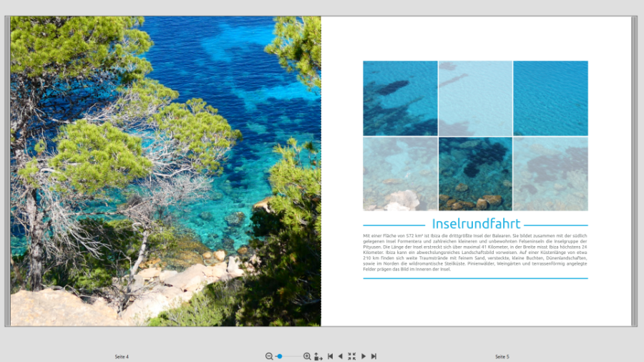
Task: Click the square-with-arrows icon beside zoom in
Action: (x=318, y=356)
